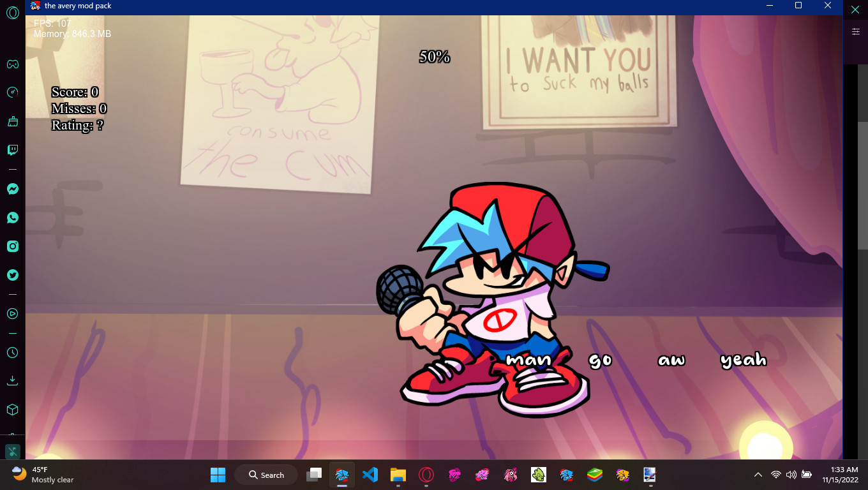The image size is (868, 490).
Task: Minimize the avery mod pack window
Action: 769,6
